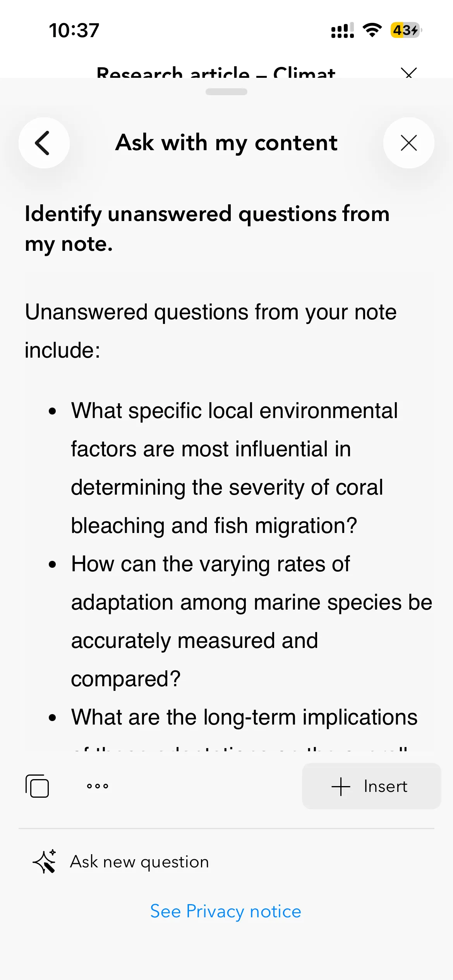Open the See Privacy notice link
Screen dimensions: 453x980
pos(226,911)
